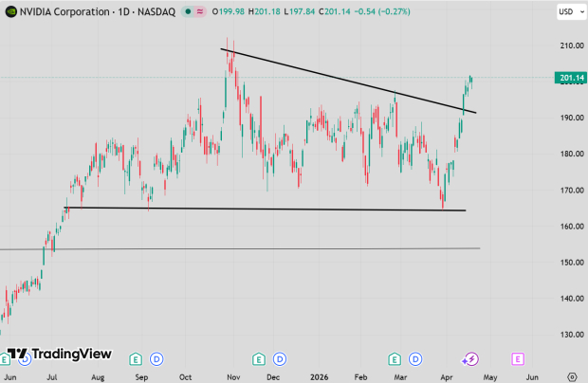Click the pink approximate-data (≈) indicator icon
The width and height of the screenshot is (588, 383).
[200, 11]
